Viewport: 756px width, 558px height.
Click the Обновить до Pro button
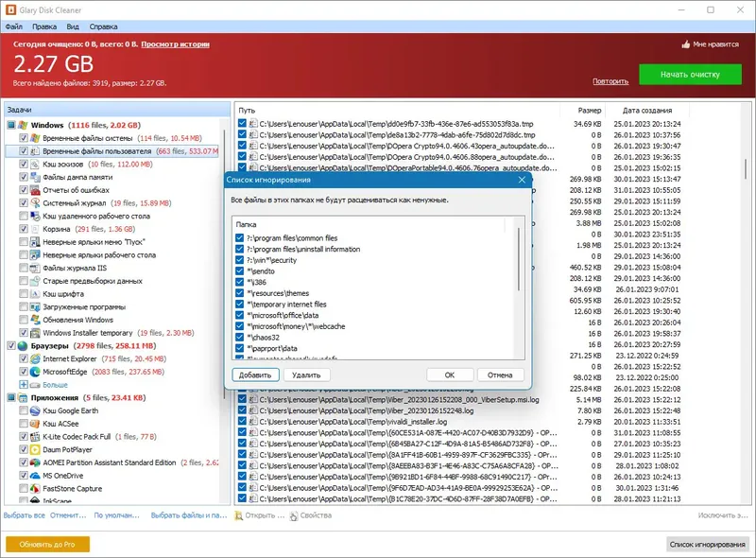[47, 544]
